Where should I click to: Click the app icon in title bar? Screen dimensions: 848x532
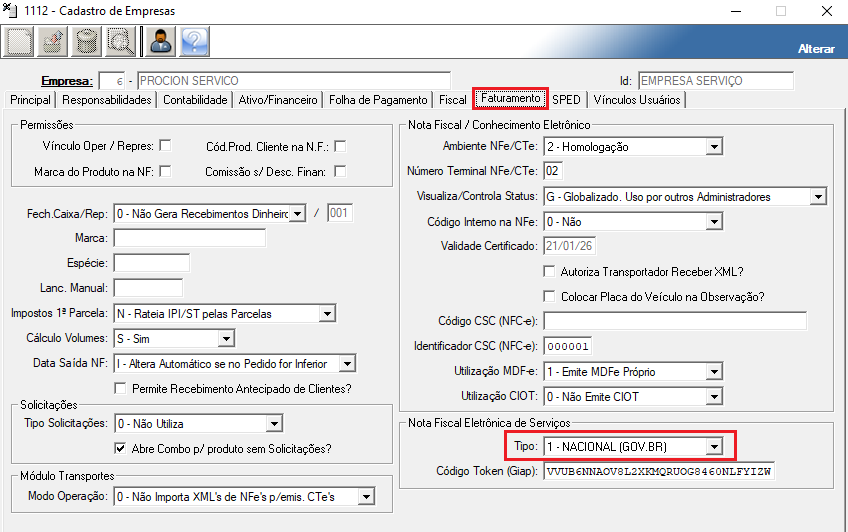click(11, 10)
